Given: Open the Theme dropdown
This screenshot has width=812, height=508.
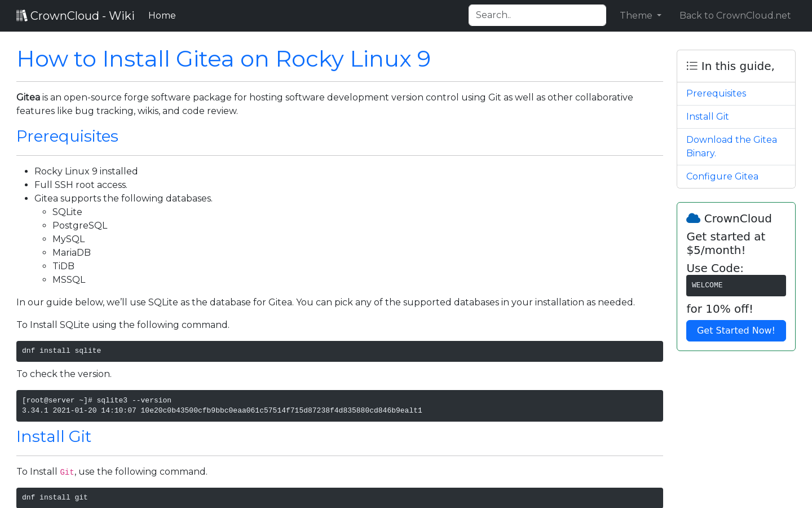Looking at the screenshot, I should pyautogui.click(x=640, y=15).
